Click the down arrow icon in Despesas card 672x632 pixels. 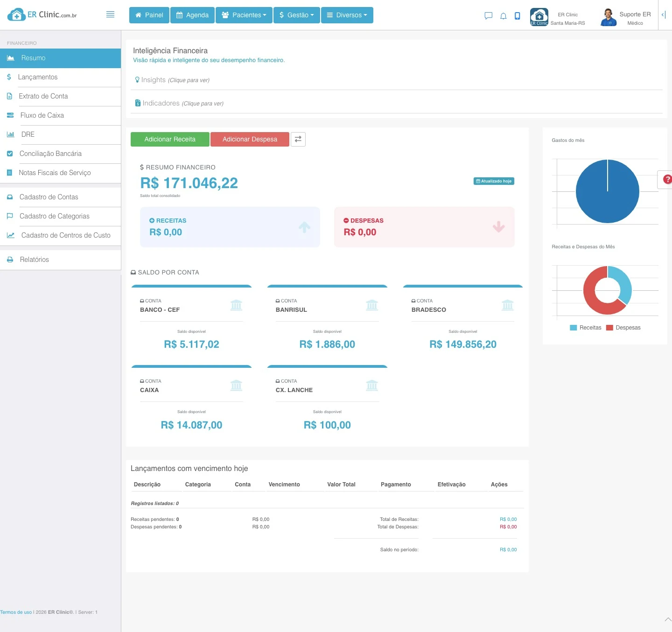click(x=499, y=227)
